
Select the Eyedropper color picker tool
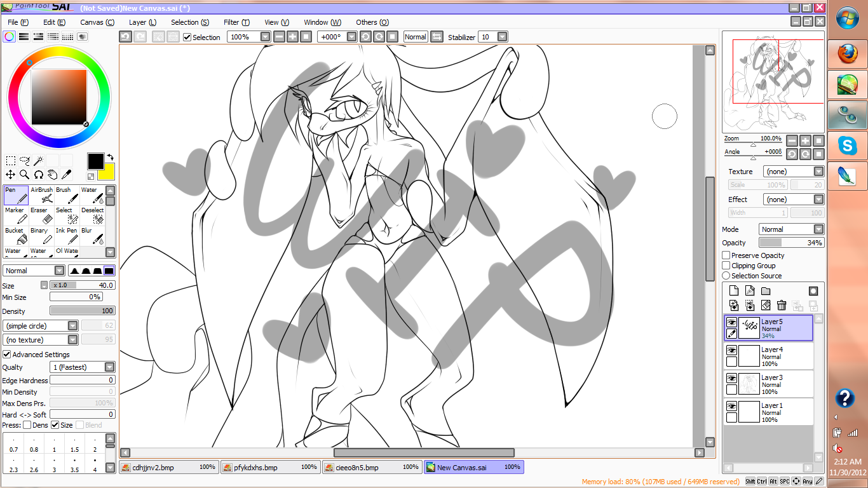(67, 174)
